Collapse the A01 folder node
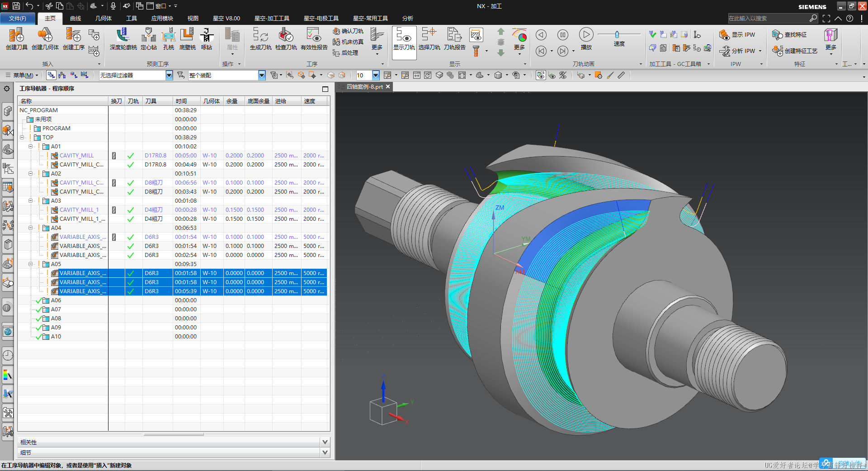 (x=30, y=146)
